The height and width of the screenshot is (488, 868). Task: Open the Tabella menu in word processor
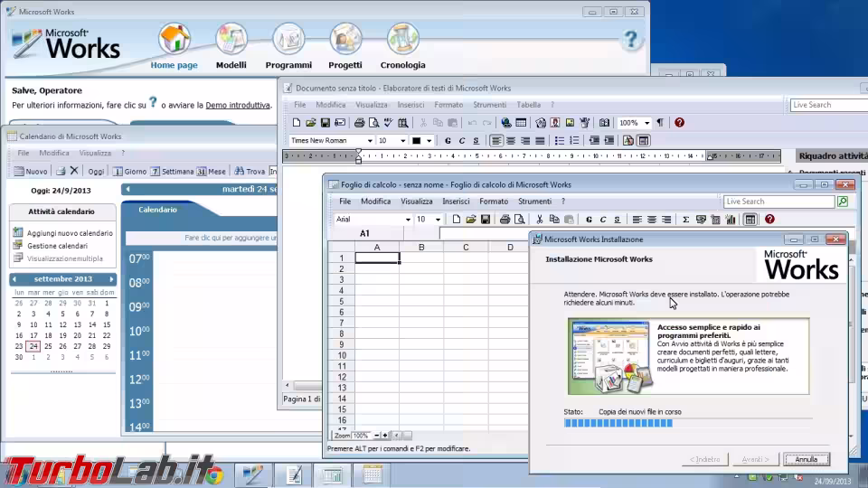pyautogui.click(x=528, y=105)
